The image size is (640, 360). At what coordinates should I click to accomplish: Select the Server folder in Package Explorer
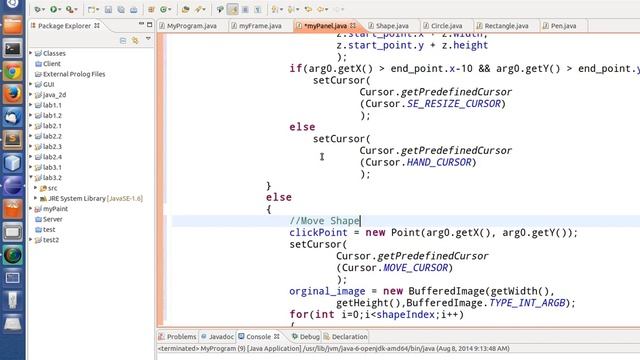(49, 219)
